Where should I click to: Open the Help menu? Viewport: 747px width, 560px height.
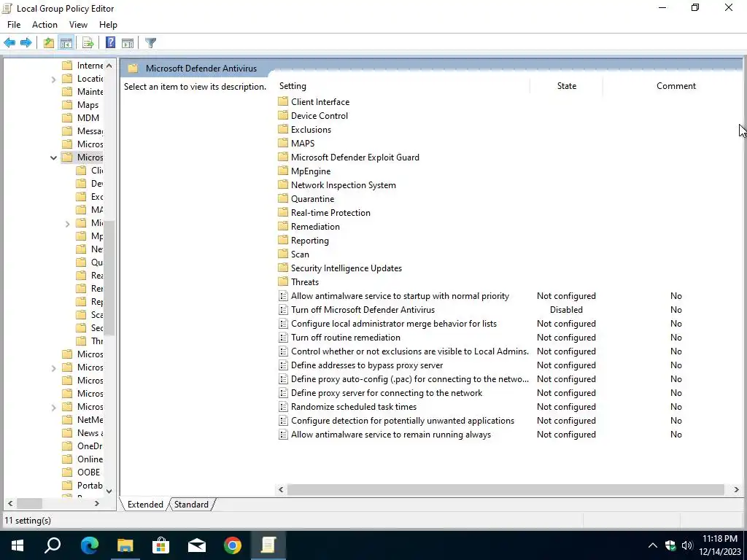[108, 25]
